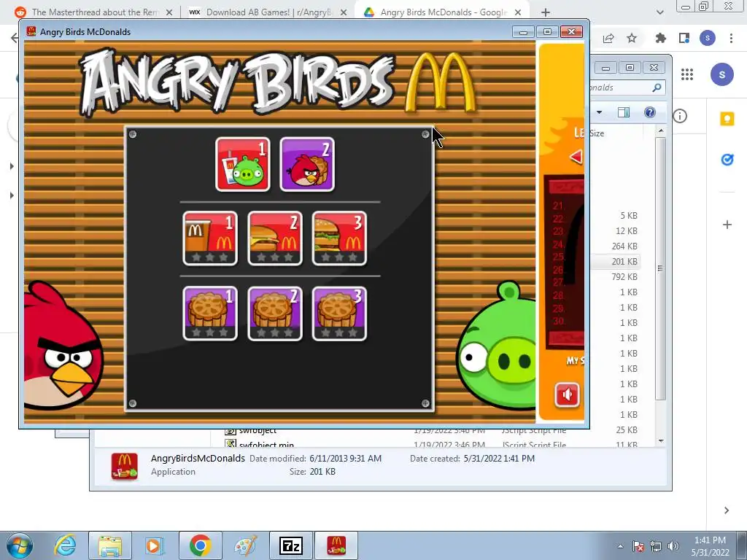Click Google Tasks side panel icon
Screen dimensions: 747x560
(727, 160)
